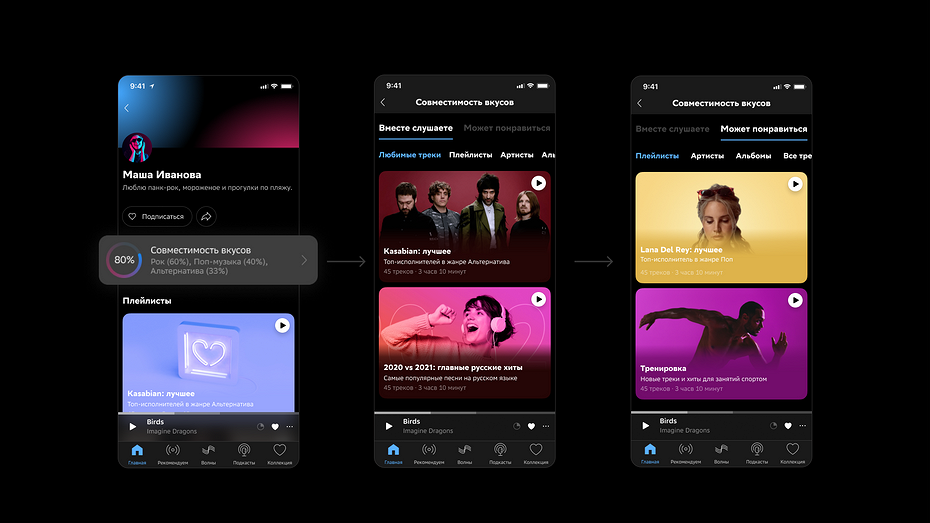This screenshot has width=930, height=523.
Task: Open more options in profile screen mini-player
Action: pos(289,426)
